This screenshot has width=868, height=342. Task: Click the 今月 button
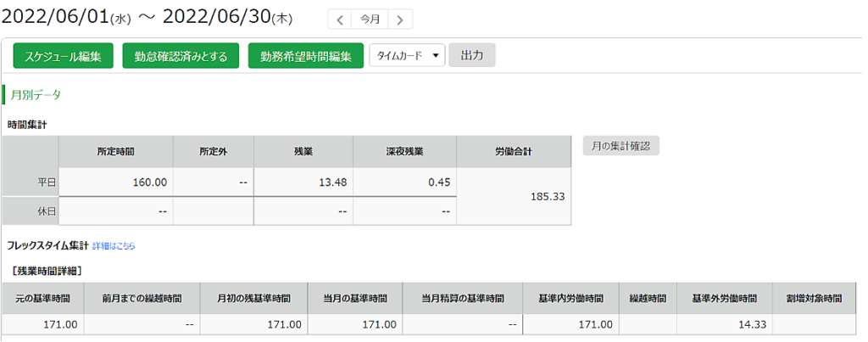370,20
